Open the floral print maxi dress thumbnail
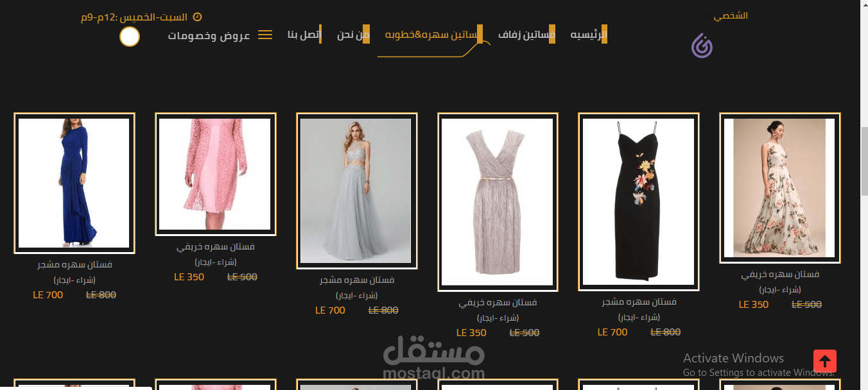868x390 pixels. pyautogui.click(x=780, y=188)
